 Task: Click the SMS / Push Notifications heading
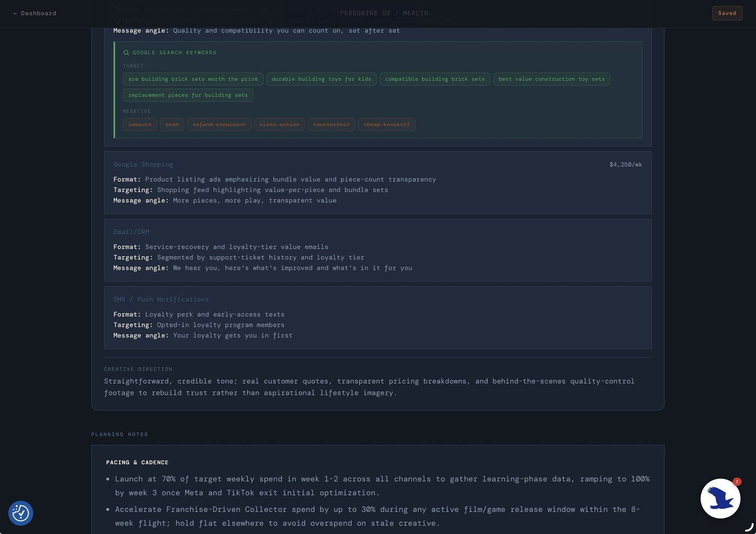pos(161,300)
